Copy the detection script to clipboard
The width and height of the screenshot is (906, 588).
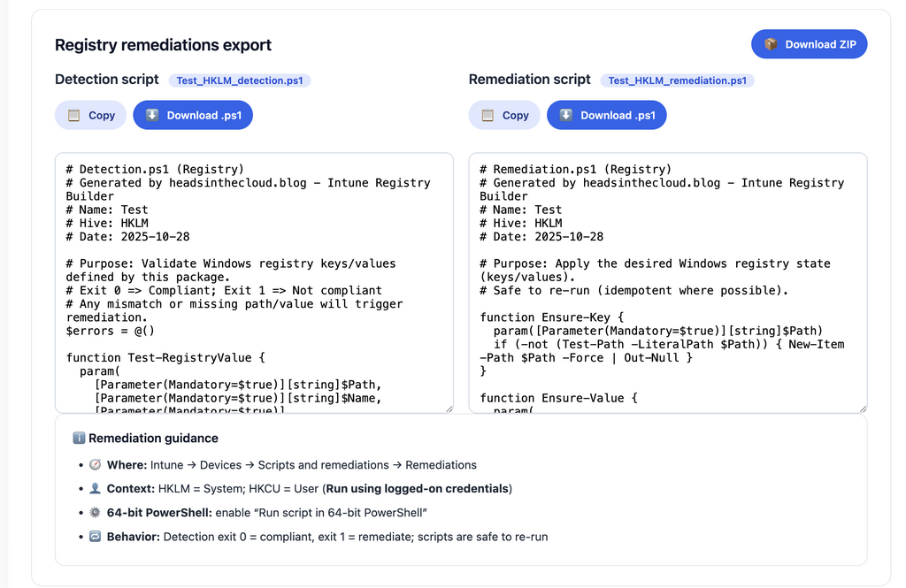tap(91, 115)
